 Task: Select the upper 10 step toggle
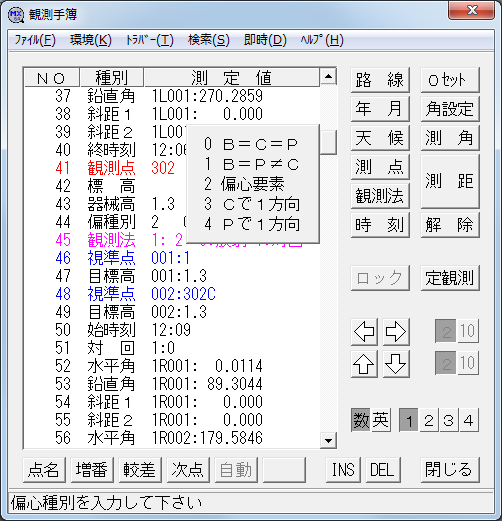pyautogui.click(x=468, y=331)
